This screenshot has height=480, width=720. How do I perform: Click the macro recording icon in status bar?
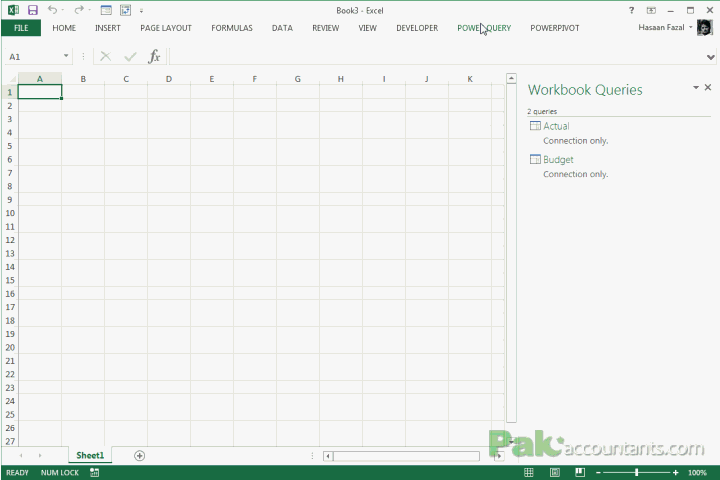pos(95,473)
